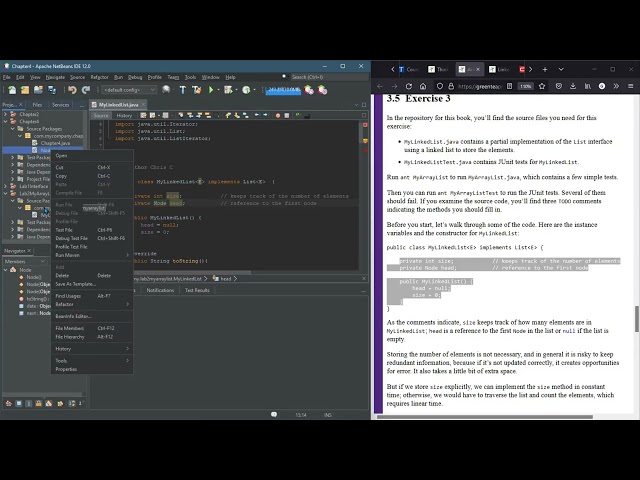The image size is (640, 480).
Task: Select the MyLinkedList.java editor tab
Action: coord(118,105)
